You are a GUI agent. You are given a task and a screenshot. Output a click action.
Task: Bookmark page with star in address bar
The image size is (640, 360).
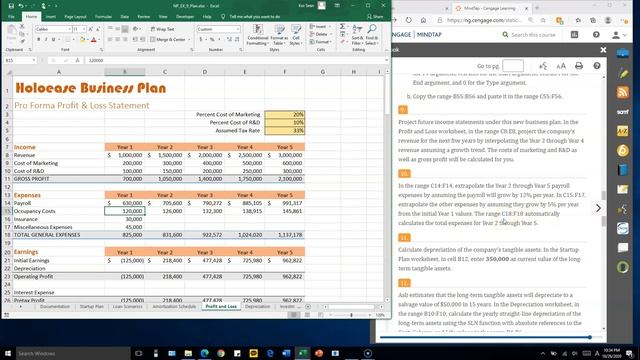tap(543, 20)
